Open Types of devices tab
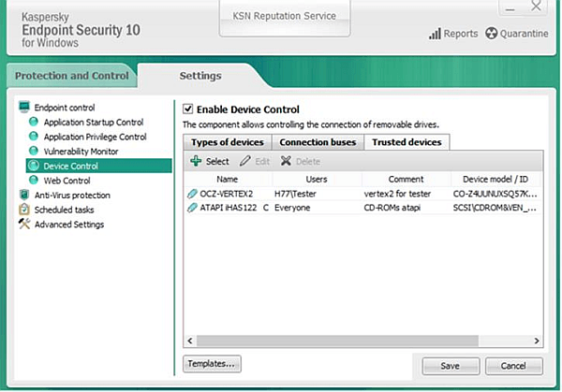This screenshot has height=392, width=562. click(228, 142)
